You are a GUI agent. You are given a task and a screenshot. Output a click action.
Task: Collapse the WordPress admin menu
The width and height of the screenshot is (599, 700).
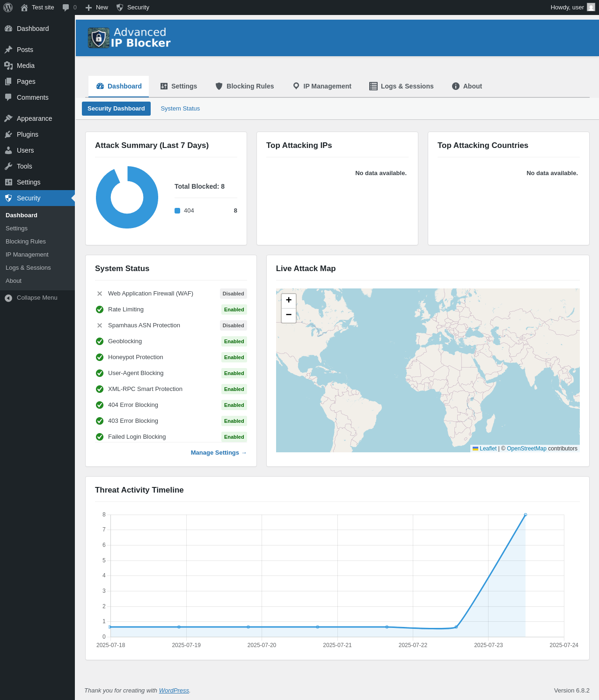click(31, 298)
